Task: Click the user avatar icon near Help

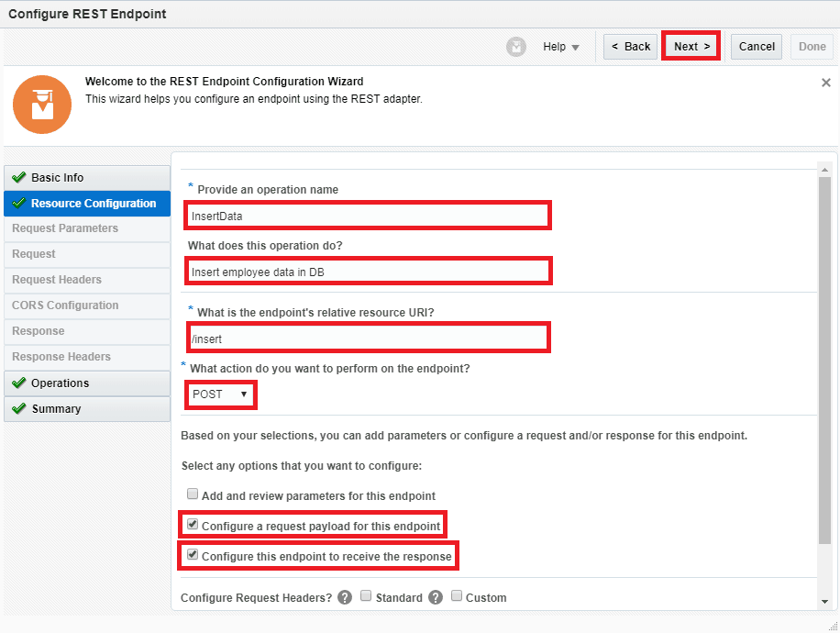Action: (x=515, y=46)
